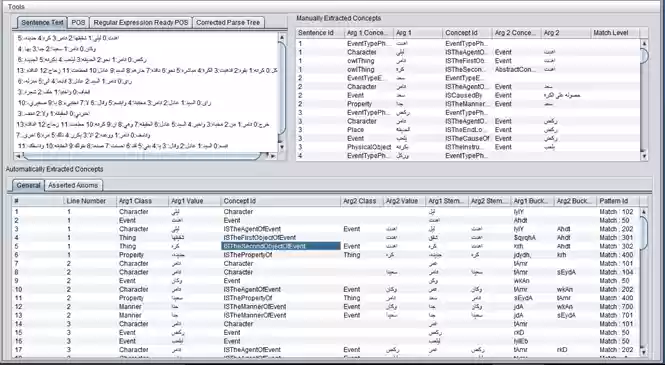This screenshot has height=365, width=665.
Task: Click the Arg1 Class column header
Action: click(x=142, y=201)
